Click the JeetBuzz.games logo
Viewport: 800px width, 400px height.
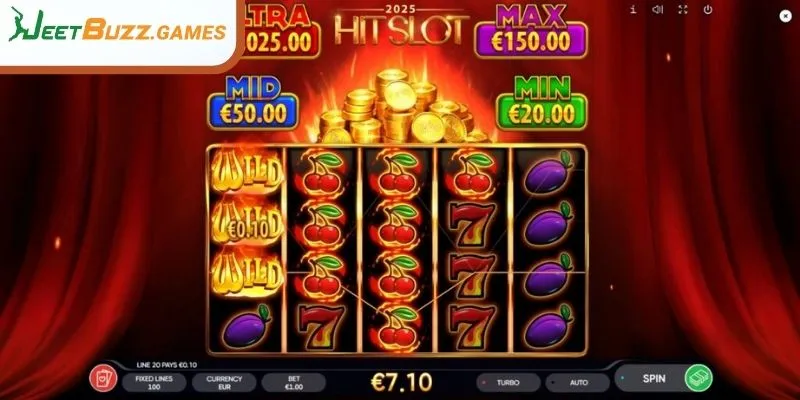(x=118, y=31)
